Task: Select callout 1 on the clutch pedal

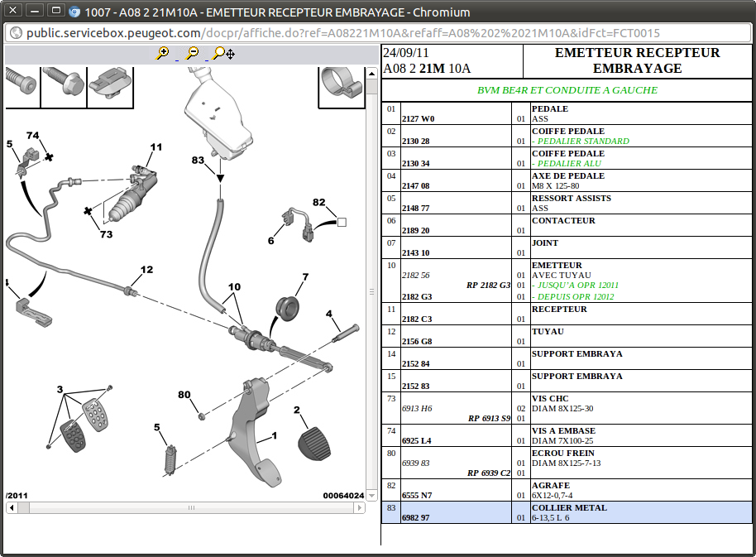Action: pyautogui.click(x=275, y=435)
